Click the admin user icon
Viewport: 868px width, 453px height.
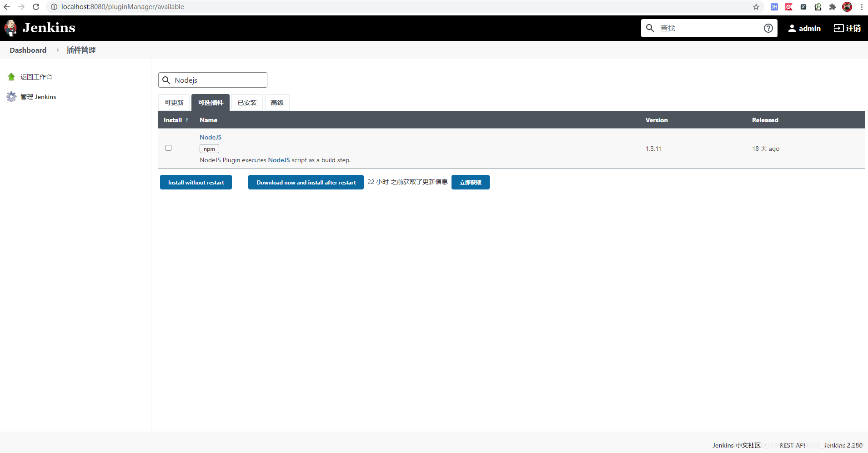[792, 28]
